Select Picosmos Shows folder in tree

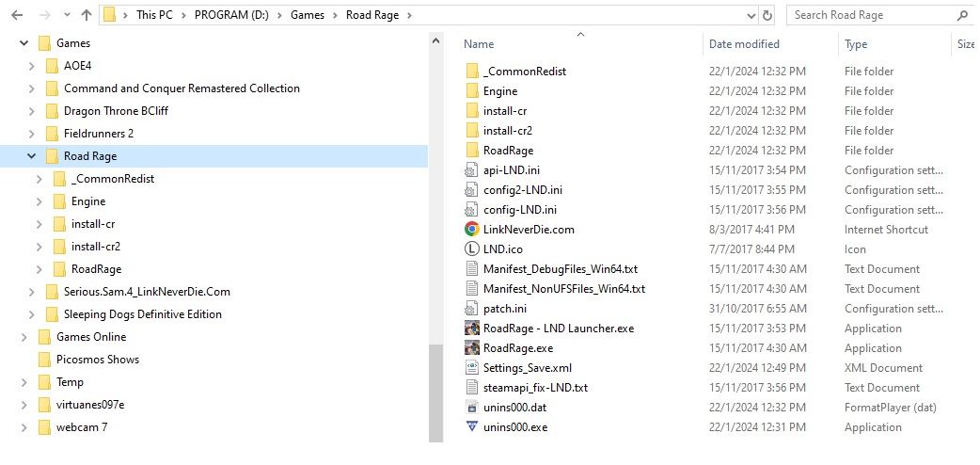[98, 360]
